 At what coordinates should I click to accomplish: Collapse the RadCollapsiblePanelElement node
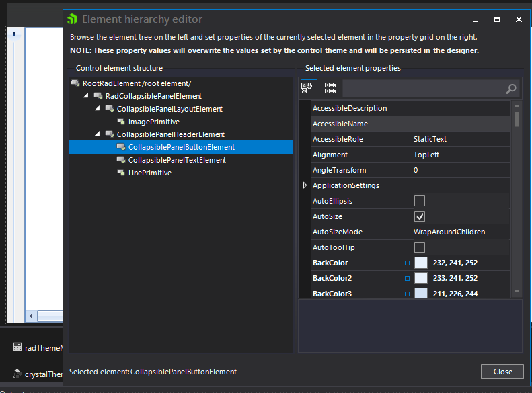coord(86,96)
